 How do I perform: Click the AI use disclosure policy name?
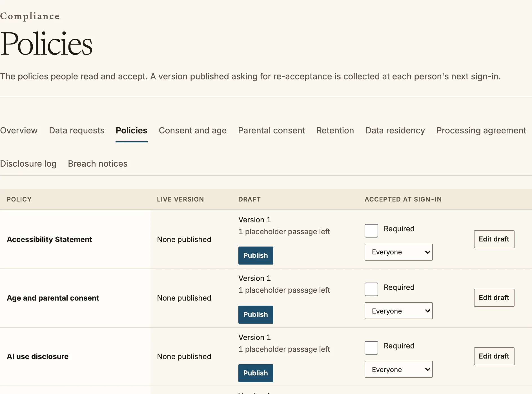click(37, 356)
